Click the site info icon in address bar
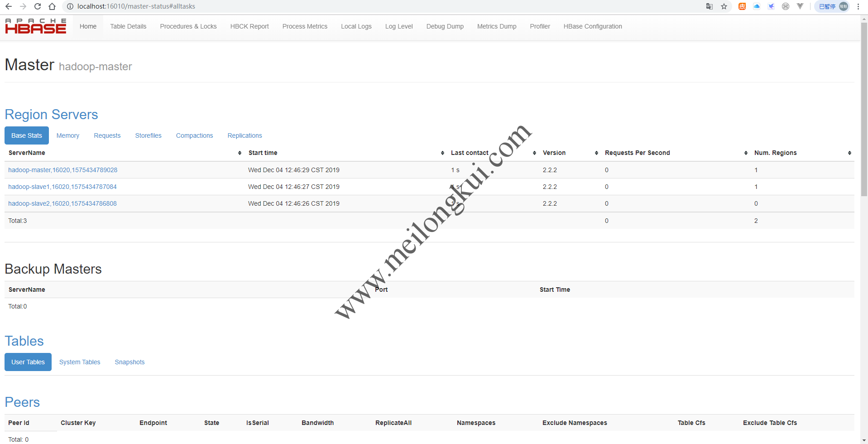This screenshot has height=444, width=868. pos(70,6)
